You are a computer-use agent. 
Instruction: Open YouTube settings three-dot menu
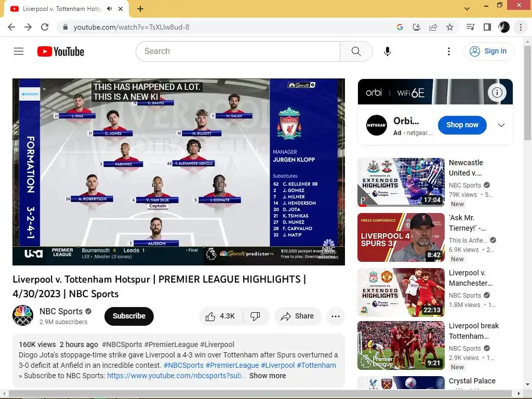[448, 51]
